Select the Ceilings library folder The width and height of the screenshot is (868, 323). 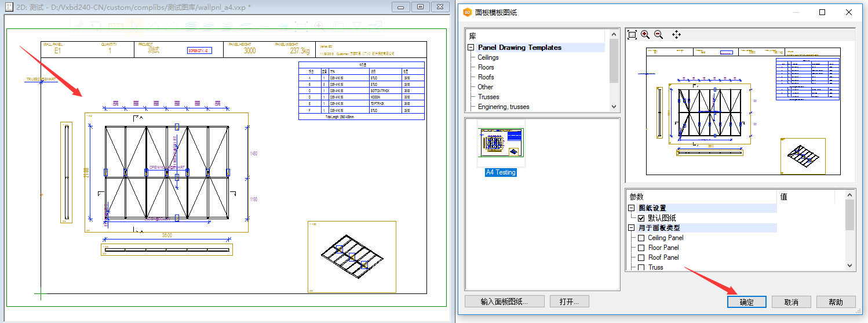(488, 57)
